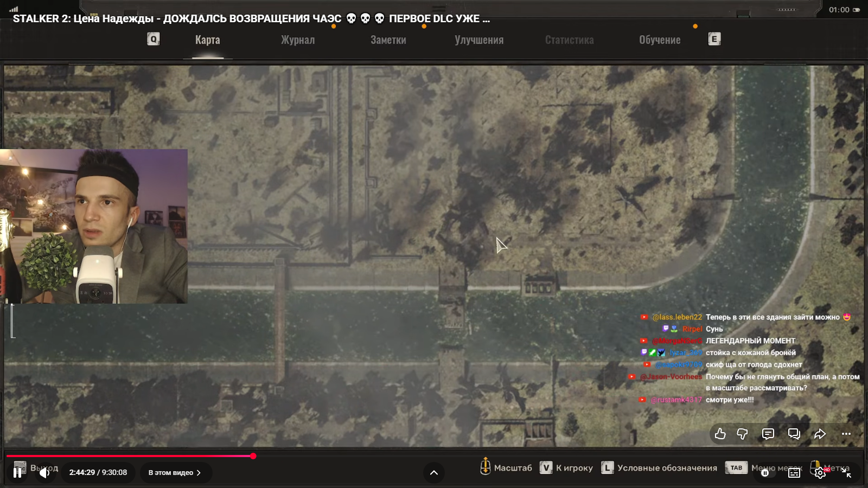Click the YouTube badge beside @lass.leben22

pos(644,317)
